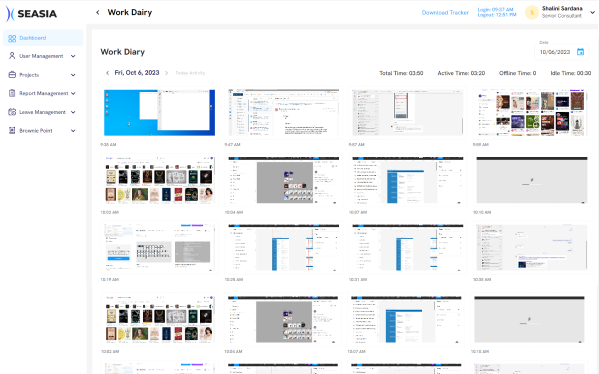The width and height of the screenshot is (599, 374).
Task: Open the 9:38 AM desktop screenshot thumbnail
Action: (159, 113)
